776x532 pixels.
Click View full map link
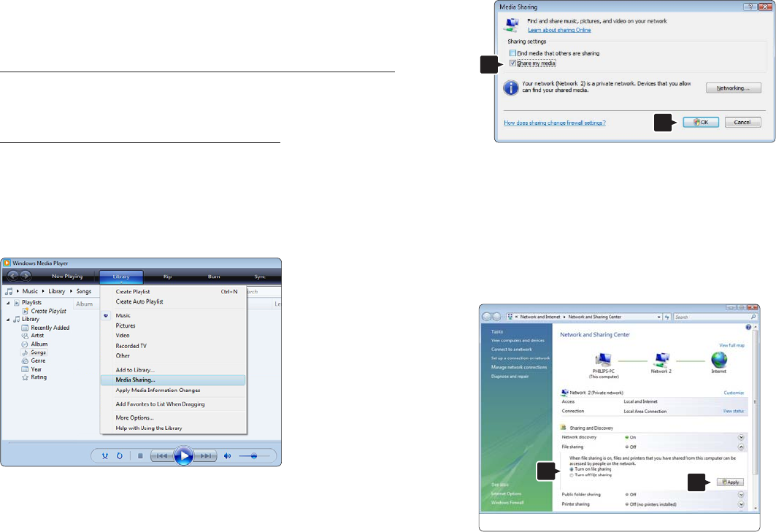coord(732,345)
